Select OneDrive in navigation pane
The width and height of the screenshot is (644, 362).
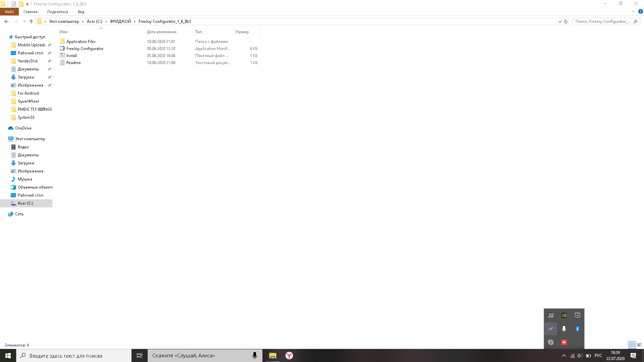[x=23, y=128]
